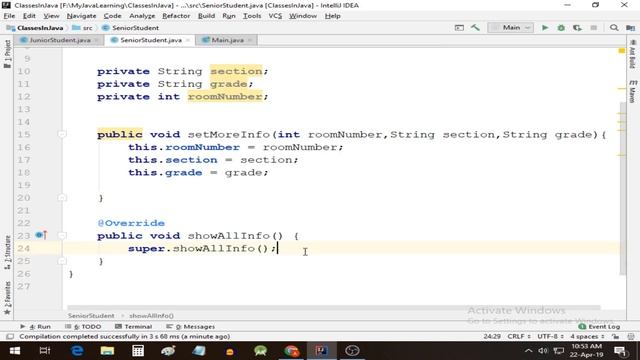Launch Edge browser from the taskbar
Image resolution: width=640 pixels, height=360 pixels.
(77, 351)
